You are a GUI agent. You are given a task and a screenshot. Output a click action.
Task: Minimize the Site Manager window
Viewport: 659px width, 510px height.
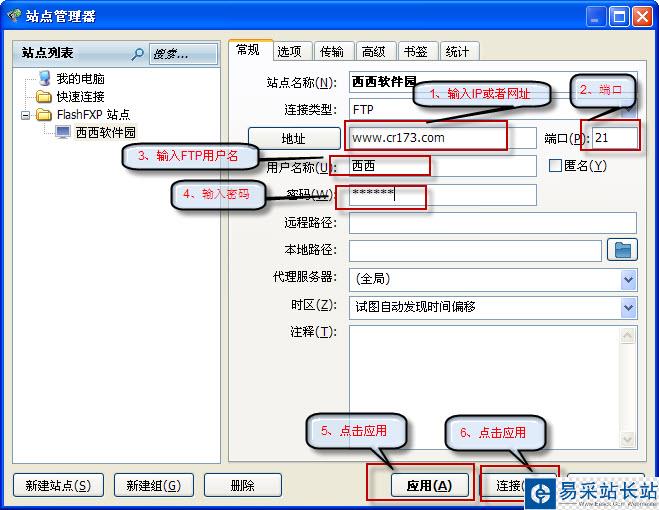click(595, 17)
